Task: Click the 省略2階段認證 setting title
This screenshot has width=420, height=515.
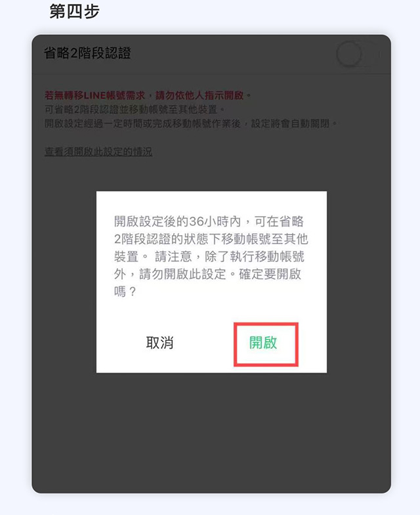Action: coord(88,53)
